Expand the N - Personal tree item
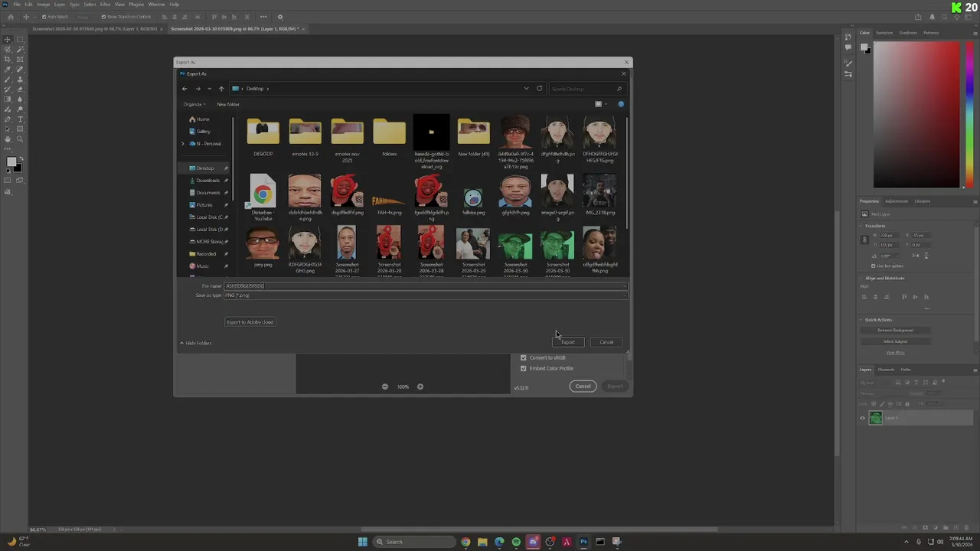This screenshot has height=551, width=980. pyautogui.click(x=182, y=144)
